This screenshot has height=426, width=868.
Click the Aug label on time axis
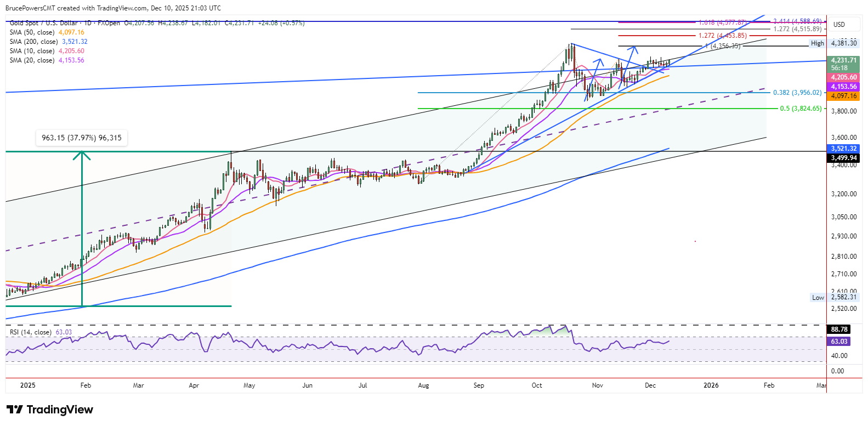[x=423, y=385]
